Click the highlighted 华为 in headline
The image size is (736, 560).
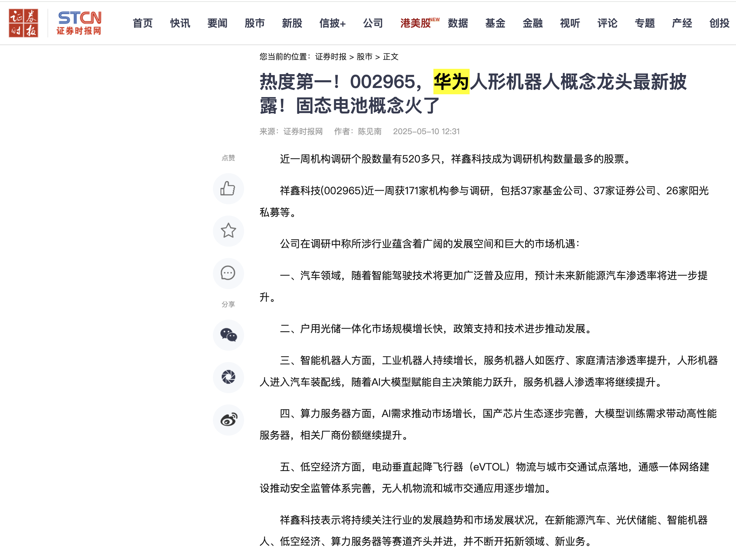point(451,82)
